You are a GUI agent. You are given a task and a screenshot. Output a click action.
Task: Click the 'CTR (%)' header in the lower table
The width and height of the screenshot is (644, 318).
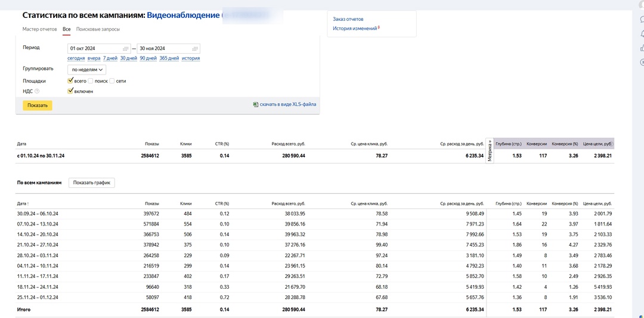pyautogui.click(x=222, y=204)
